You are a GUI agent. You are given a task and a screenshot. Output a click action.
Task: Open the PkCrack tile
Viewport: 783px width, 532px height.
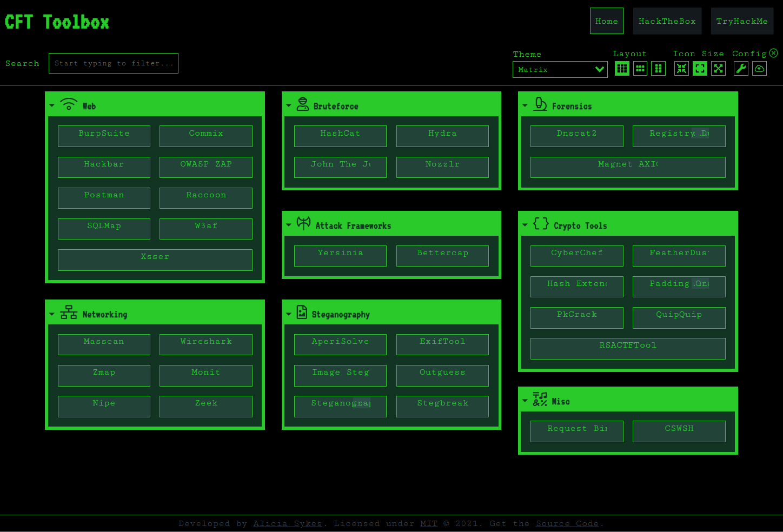coord(577,317)
